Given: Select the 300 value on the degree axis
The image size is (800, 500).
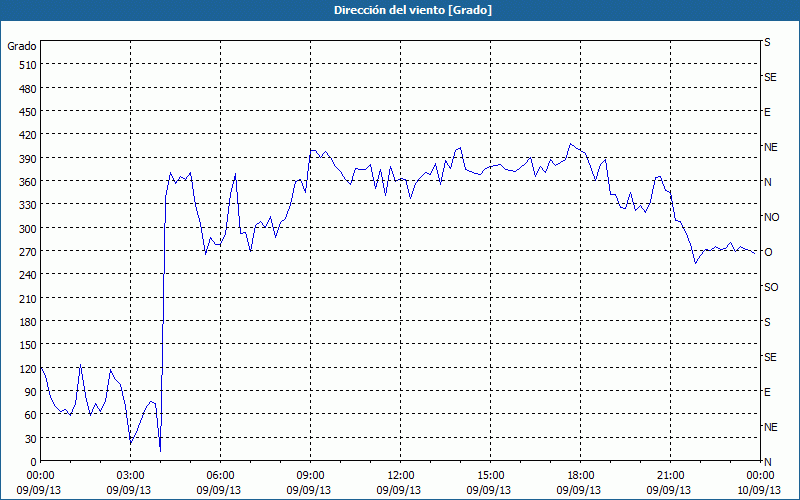Looking at the screenshot, I should (28, 229).
